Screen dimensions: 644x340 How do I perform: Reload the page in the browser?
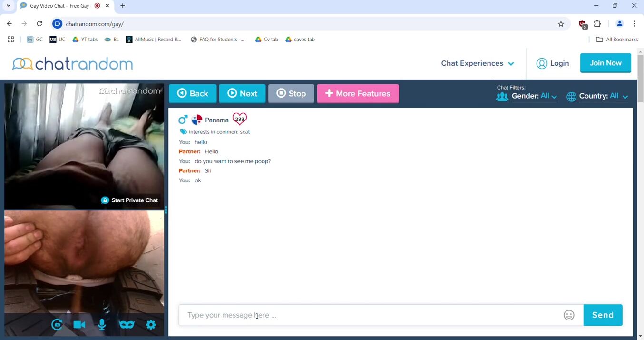(39, 24)
